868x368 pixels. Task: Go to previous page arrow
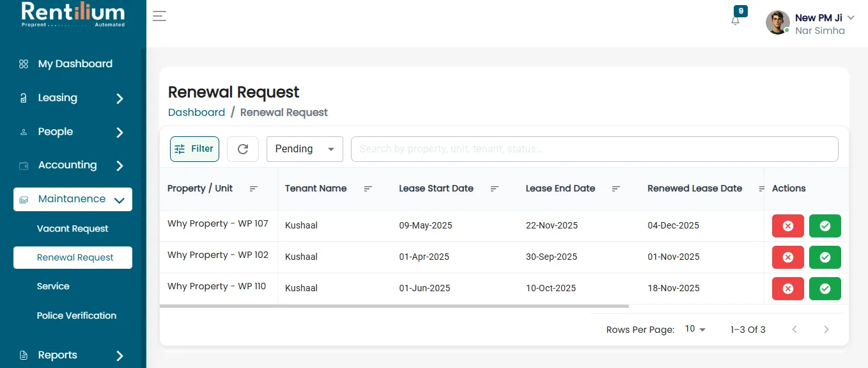(794, 330)
